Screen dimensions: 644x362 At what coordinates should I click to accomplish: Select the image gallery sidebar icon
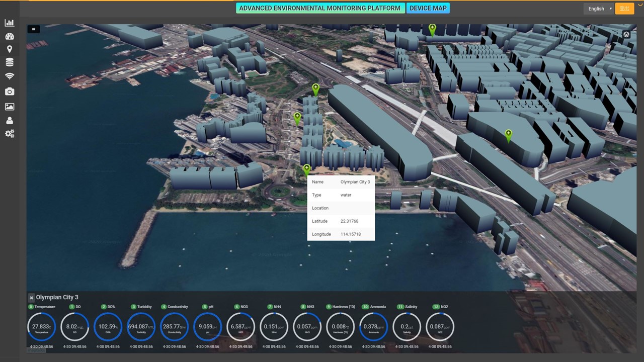point(10,107)
